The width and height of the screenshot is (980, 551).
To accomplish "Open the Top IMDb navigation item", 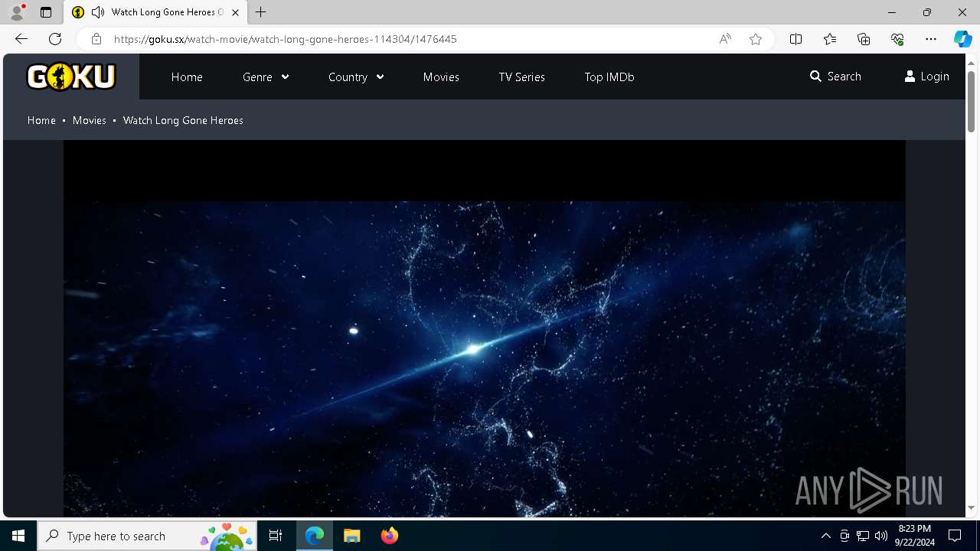I will (609, 77).
